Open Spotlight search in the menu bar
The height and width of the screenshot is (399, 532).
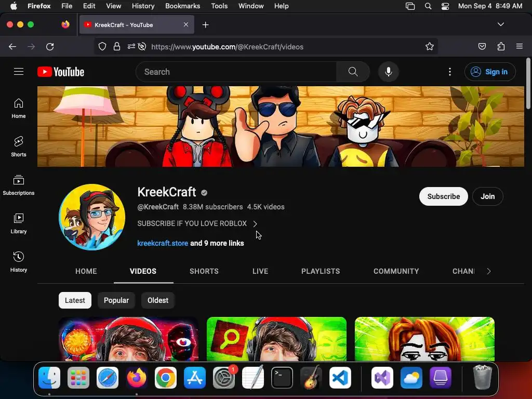tap(428, 6)
